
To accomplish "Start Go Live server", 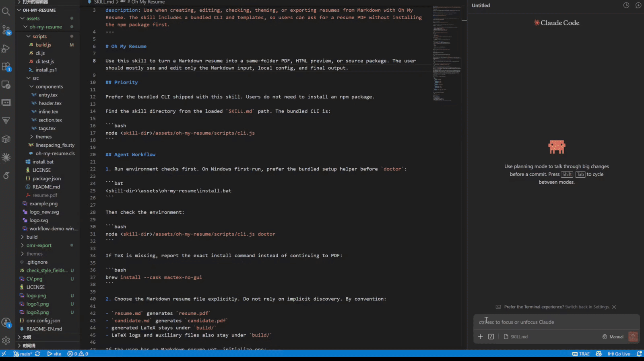I will [x=619, y=354].
